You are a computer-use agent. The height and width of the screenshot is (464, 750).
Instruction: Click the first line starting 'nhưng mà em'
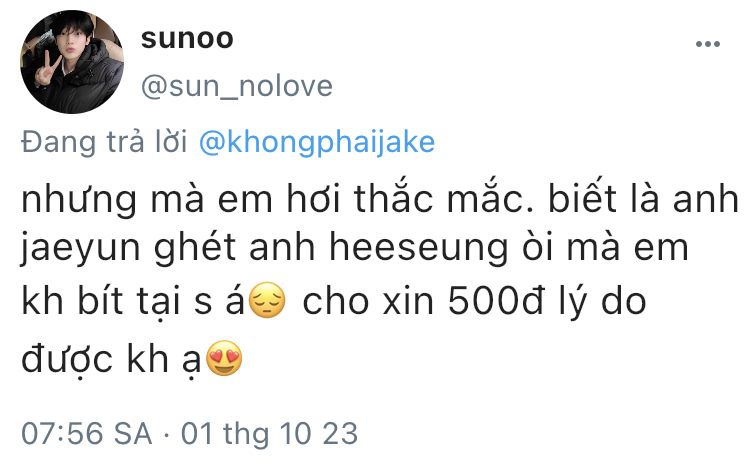click(380, 199)
